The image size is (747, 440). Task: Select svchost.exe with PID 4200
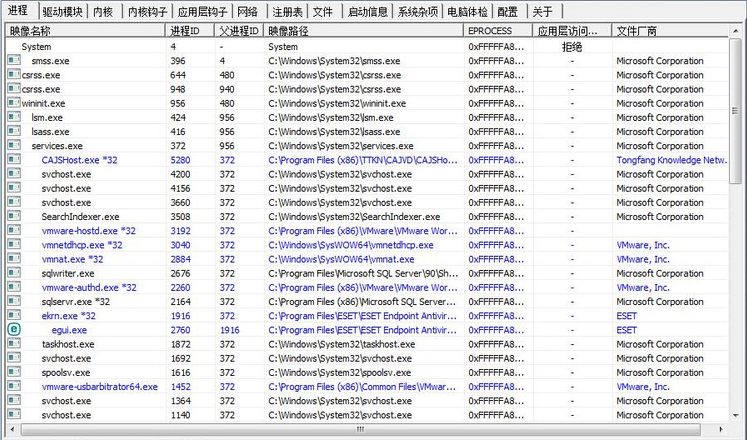tap(66, 174)
